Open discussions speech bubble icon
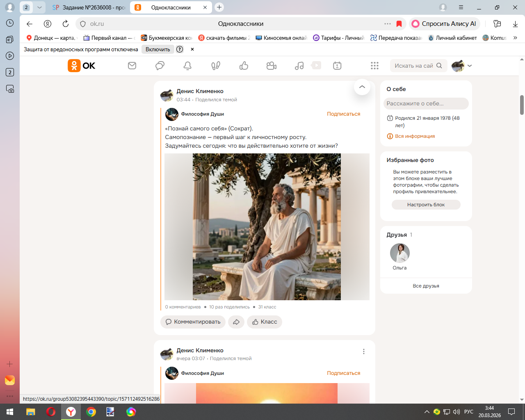Screen dimensions: 525x420 click(x=160, y=66)
